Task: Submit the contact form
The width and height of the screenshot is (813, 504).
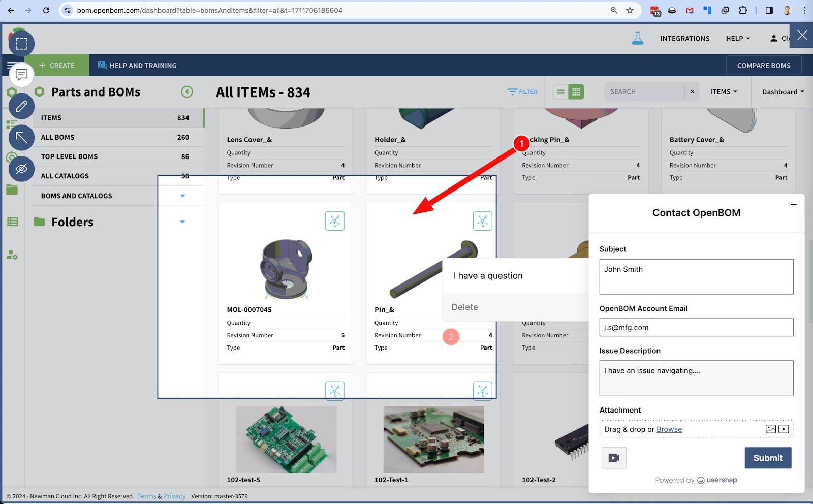Action: [768, 458]
